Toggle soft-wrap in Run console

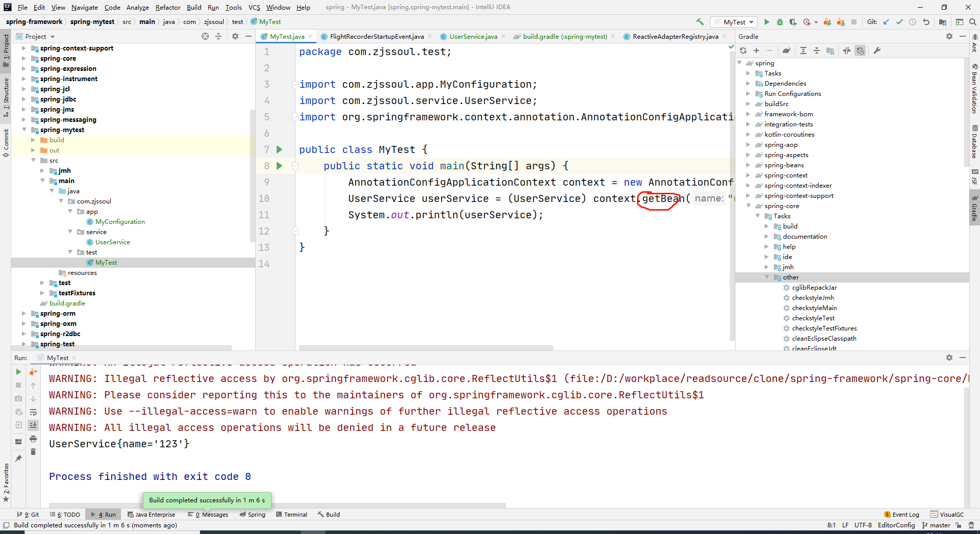[33, 412]
